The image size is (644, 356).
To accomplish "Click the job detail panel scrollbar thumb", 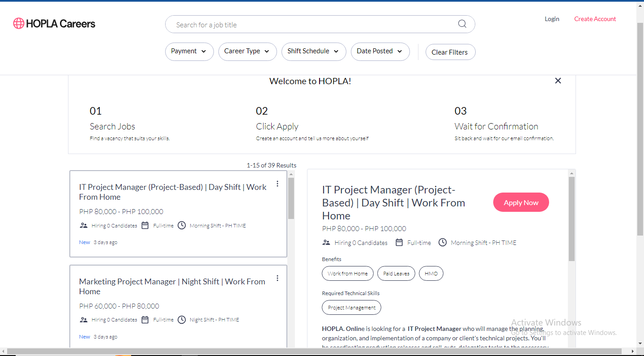I will 571,219.
